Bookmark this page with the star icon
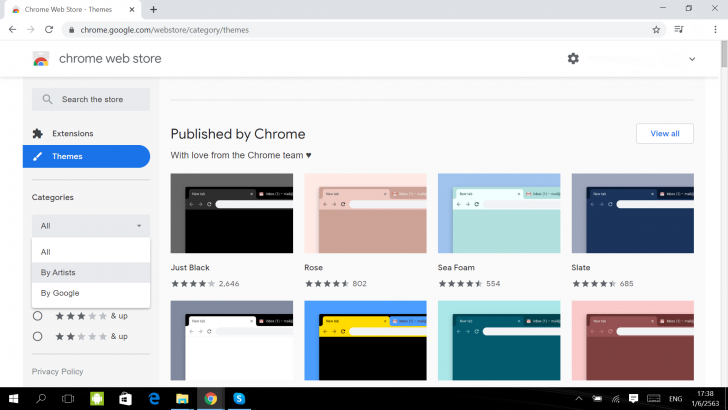728x410 pixels. (656, 30)
